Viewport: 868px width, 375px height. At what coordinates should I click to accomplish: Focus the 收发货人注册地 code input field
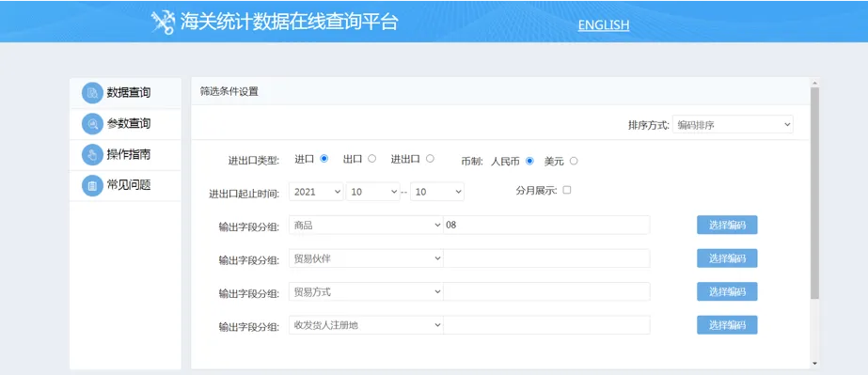point(546,325)
